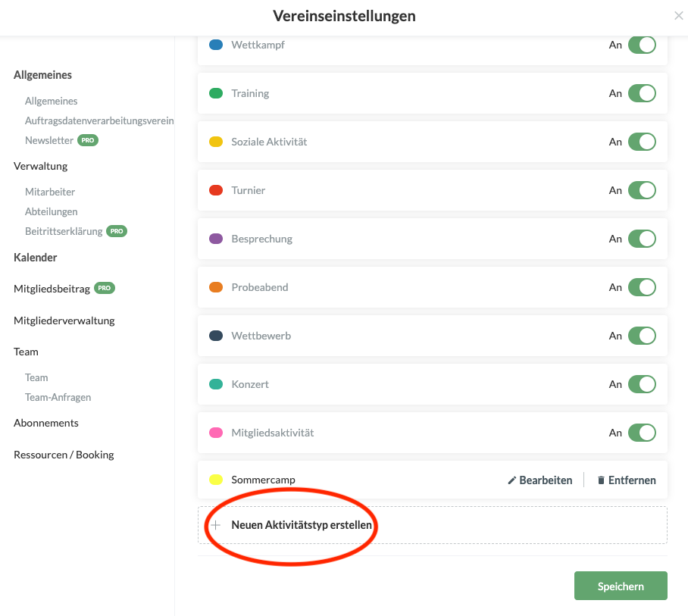This screenshot has height=616, width=688.
Task: Click the Speichern button
Action: pos(621,586)
